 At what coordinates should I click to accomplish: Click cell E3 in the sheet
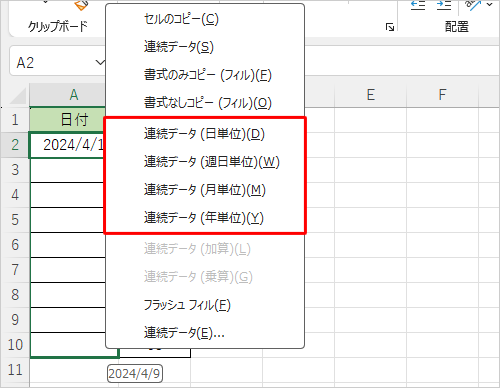pyautogui.click(x=371, y=170)
